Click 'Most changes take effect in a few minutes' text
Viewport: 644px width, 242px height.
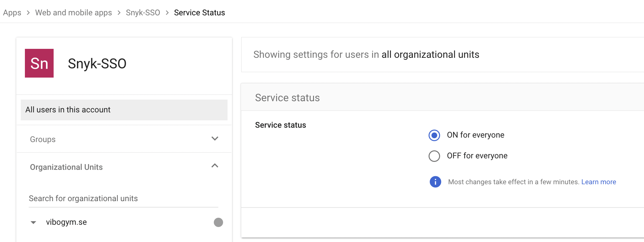[513, 182]
